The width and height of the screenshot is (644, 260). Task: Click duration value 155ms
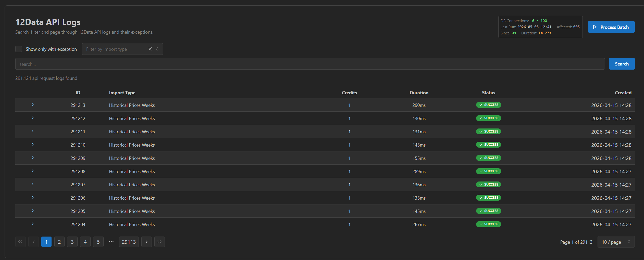pyautogui.click(x=419, y=158)
